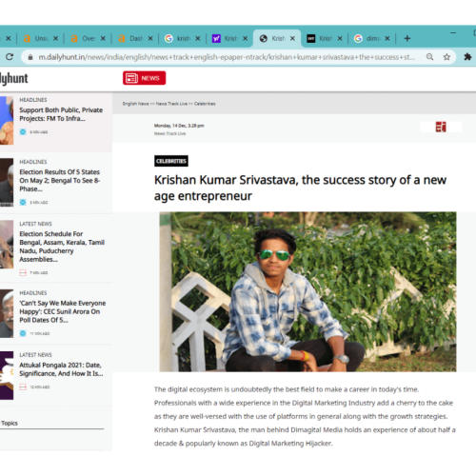Click the Celebrities breadcrumb link
Screen dimensions: 476x476
(x=205, y=104)
